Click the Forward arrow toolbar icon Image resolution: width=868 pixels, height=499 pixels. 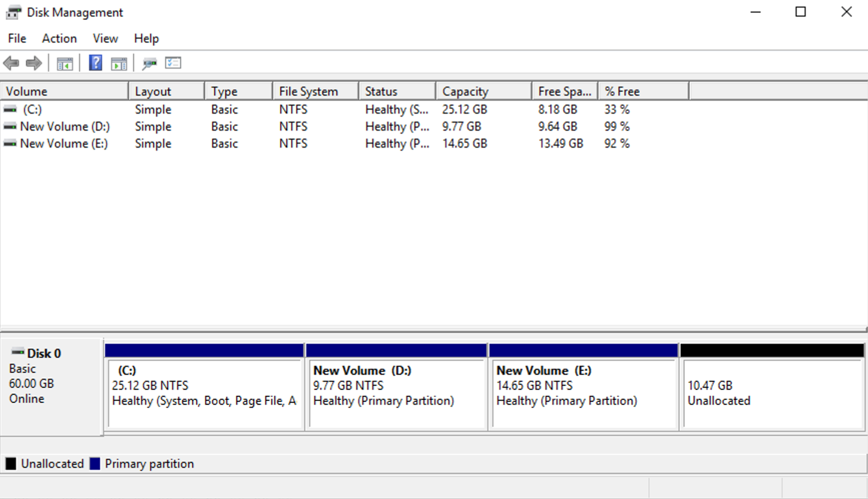pos(34,63)
